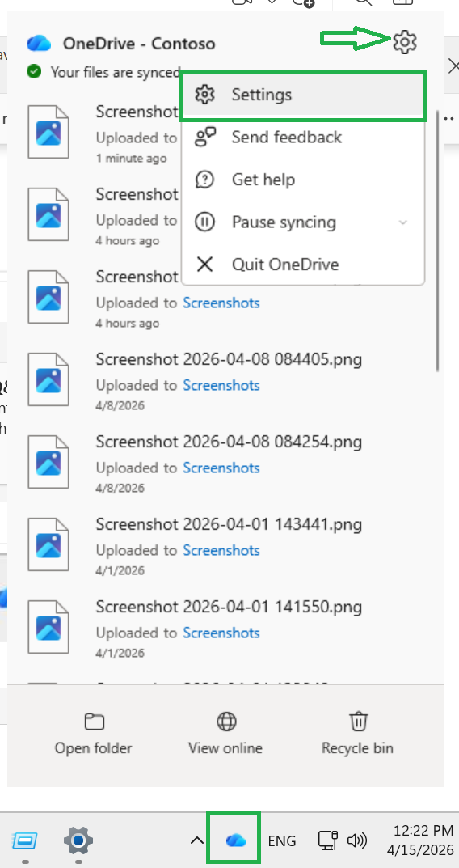Open Screenshots link under 084405.png file
The image size is (459, 868).
[x=221, y=385]
